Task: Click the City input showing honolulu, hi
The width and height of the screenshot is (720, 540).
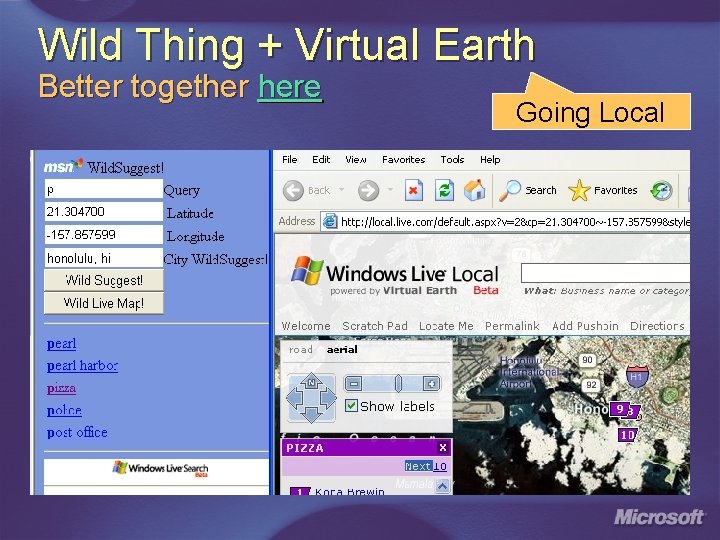Action: coord(104,258)
